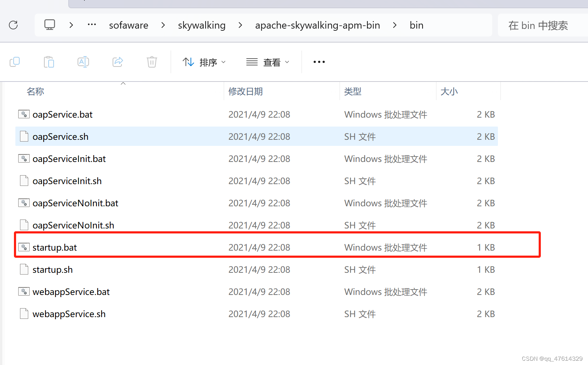This screenshot has height=365, width=588.
Task: Select the webappService.bat file name
Action: (x=71, y=292)
